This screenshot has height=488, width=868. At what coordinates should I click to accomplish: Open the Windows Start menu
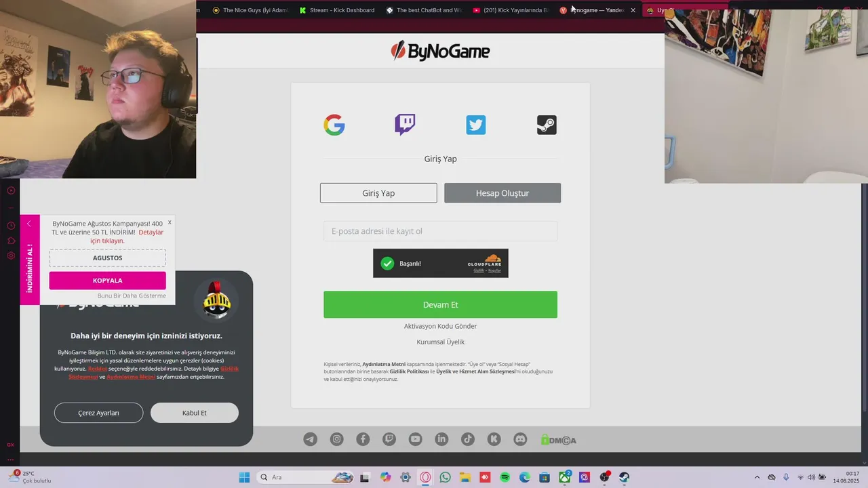click(x=244, y=477)
